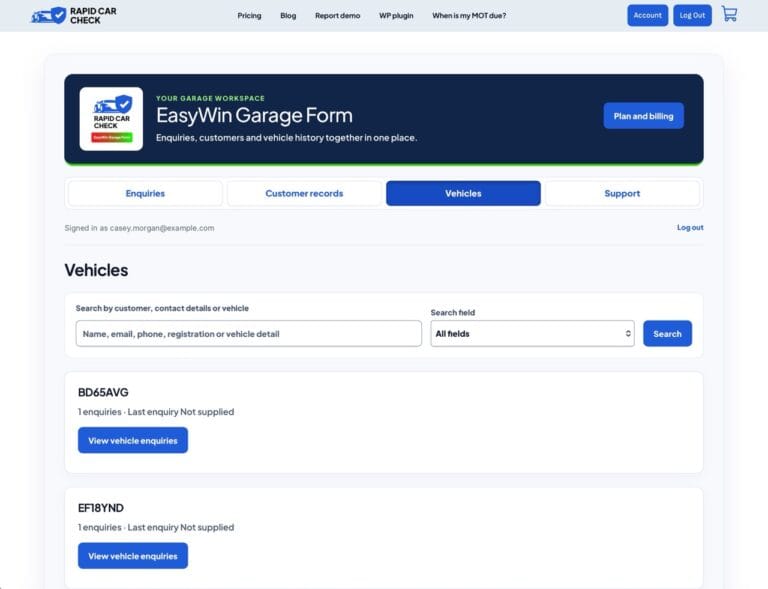768x589 pixels.
Task: Click the Search button
Action: coord(667,334)
